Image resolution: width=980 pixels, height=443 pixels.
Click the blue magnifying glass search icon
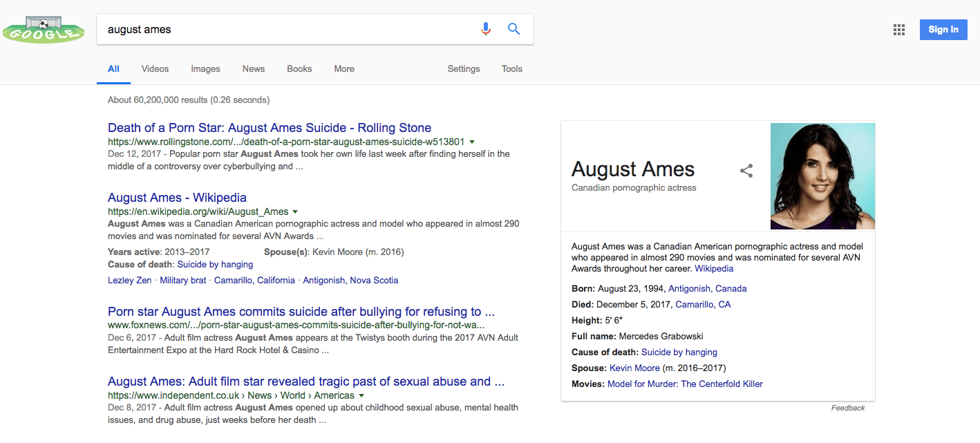tap(513, 29)
